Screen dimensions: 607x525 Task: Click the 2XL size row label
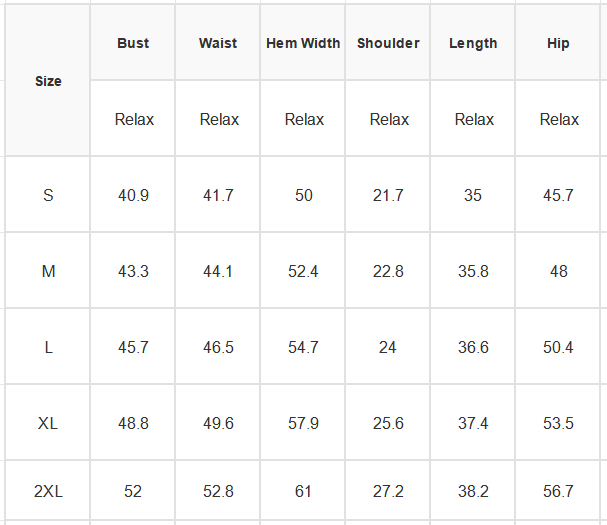coord(48,491)
